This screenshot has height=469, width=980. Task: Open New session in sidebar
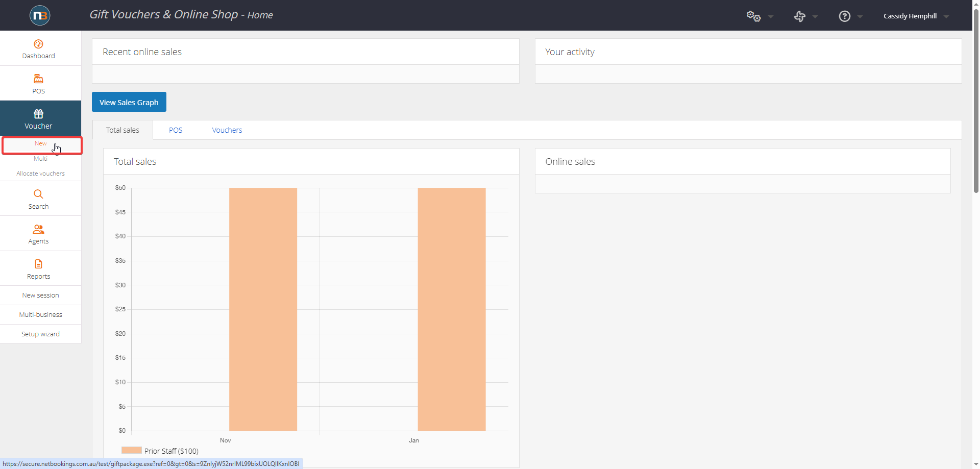(x=41, y=295)
